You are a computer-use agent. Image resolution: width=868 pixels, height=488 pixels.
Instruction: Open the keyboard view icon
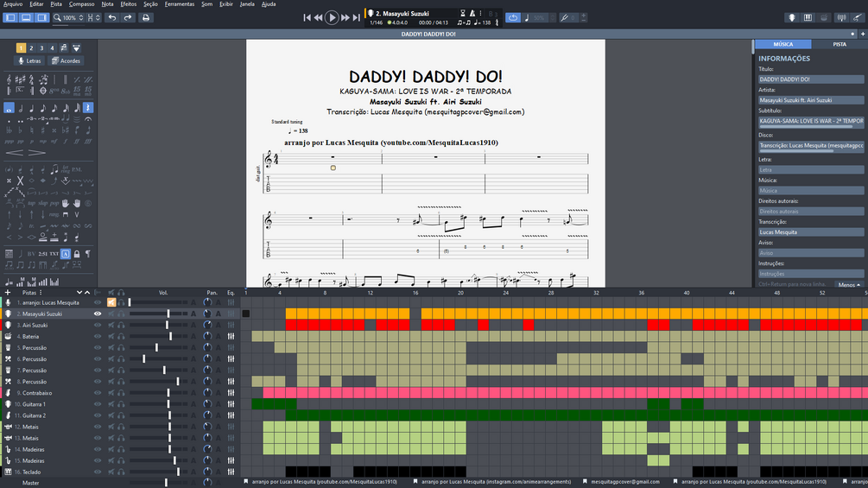pyautogui.click(x=808, y=17)
